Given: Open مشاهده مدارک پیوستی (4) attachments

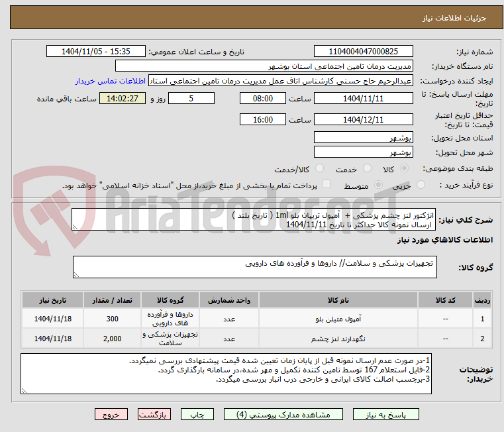Looking at the screenshot, I should point(283,414).
